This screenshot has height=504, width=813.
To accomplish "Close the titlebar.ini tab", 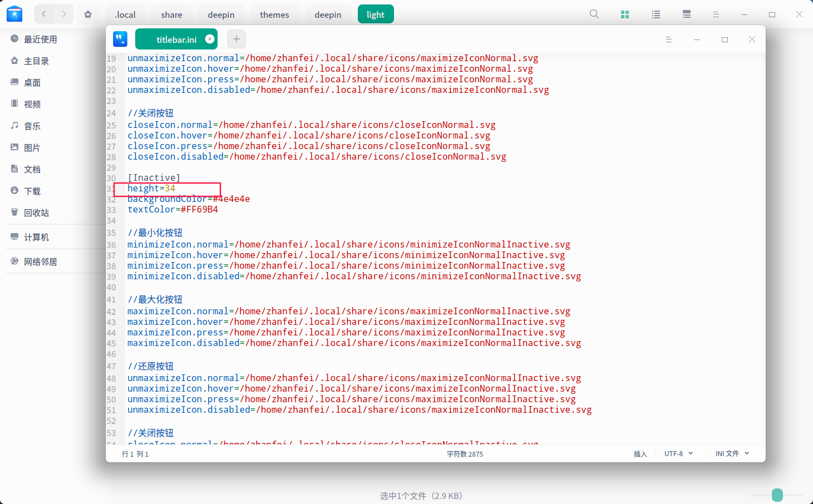I will pyautogui.click(x=210, y=39).
